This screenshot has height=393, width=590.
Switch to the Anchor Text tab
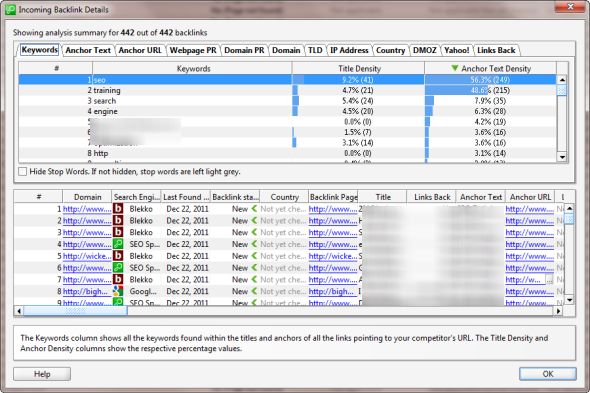click(88, 50)
